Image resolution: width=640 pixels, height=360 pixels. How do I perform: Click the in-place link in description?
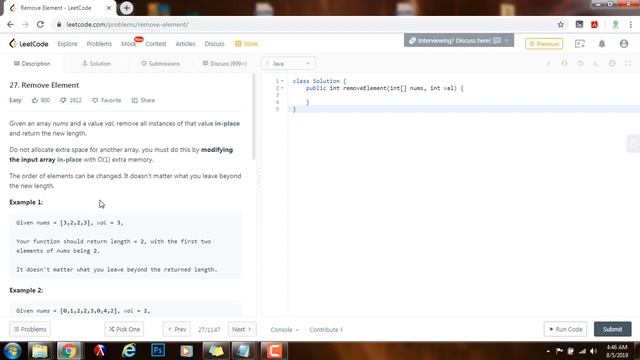coord(227,123)
